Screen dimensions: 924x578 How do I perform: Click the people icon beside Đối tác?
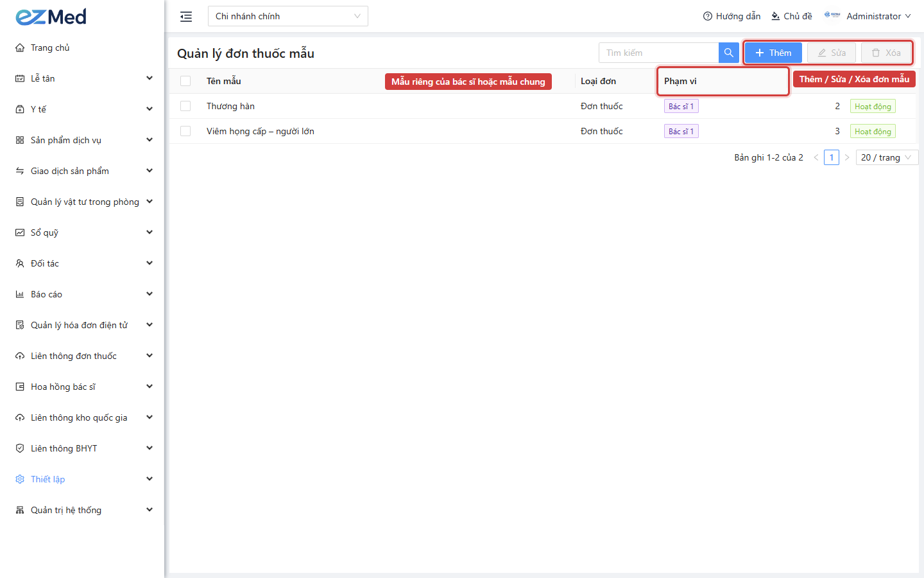point(20,263)
